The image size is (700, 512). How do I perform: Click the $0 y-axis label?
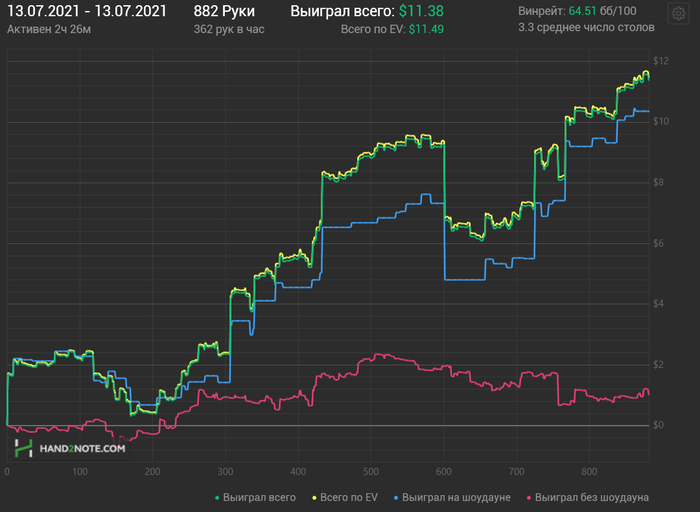(658, 425)
